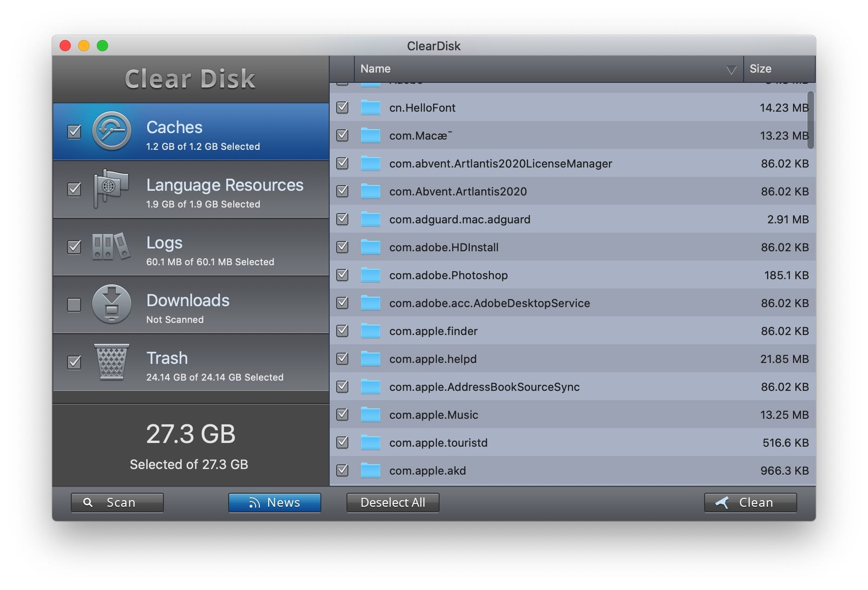
Task: Uncheck the Language Resources checkbox
Action: click(74, 189)
